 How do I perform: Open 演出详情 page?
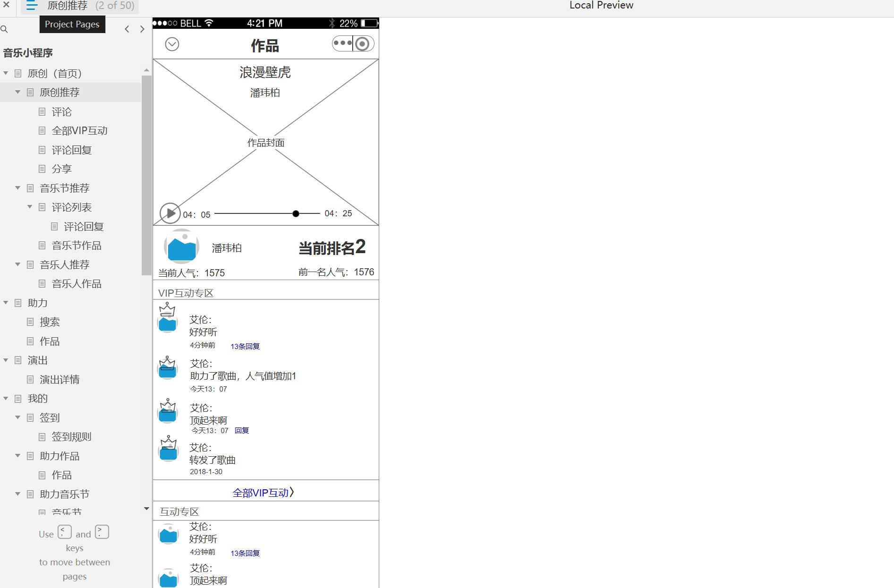60,380
